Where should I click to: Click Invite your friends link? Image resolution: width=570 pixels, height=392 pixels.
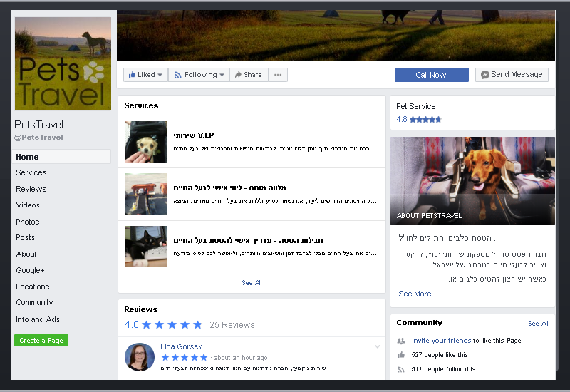441,341
